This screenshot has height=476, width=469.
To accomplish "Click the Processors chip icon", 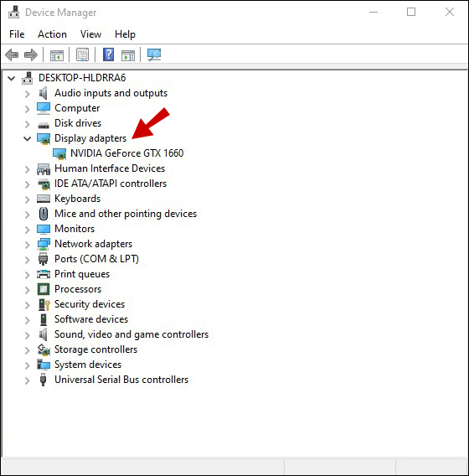I will click(x=44, y=289).
